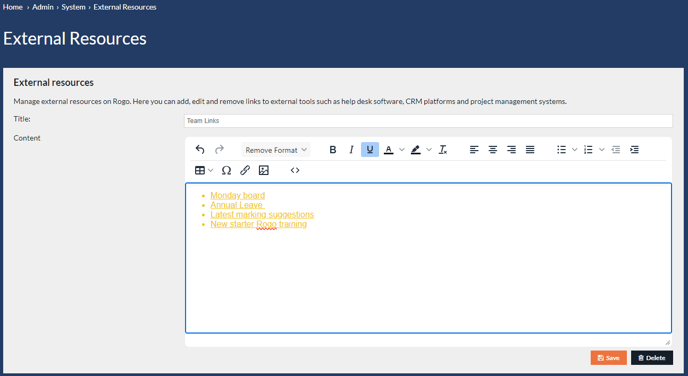Clear formatting with the Tx icon

tap(443, 150)
